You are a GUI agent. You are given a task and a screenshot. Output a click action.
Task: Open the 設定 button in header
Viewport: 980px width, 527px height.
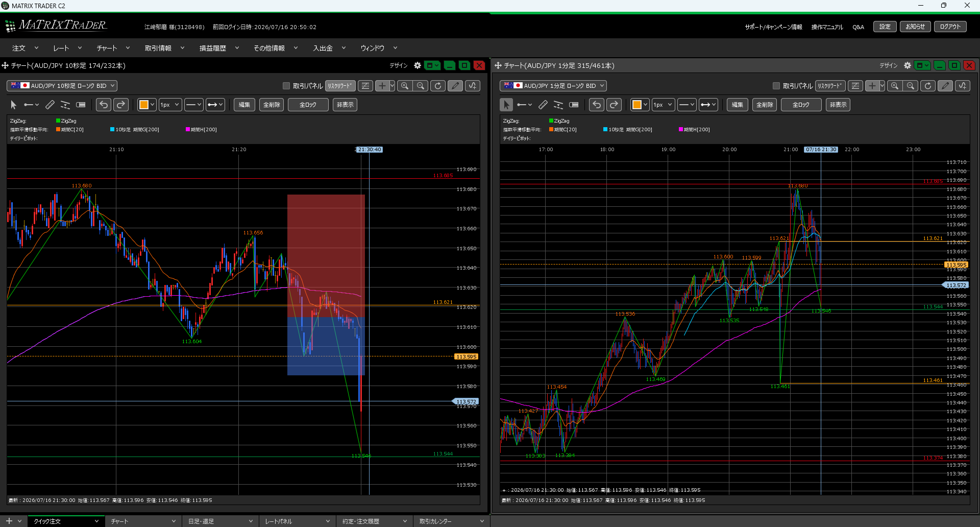(x=885, y=27)
